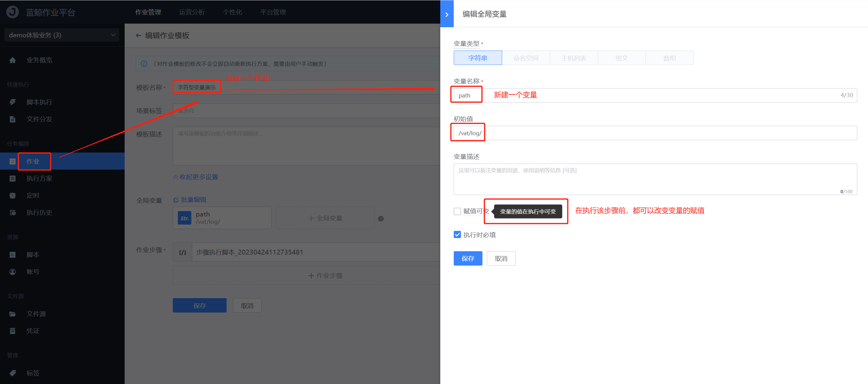Open the path /vat/log/ variable card
Viewport: 868px width, 384px height.
click(222, 218)
